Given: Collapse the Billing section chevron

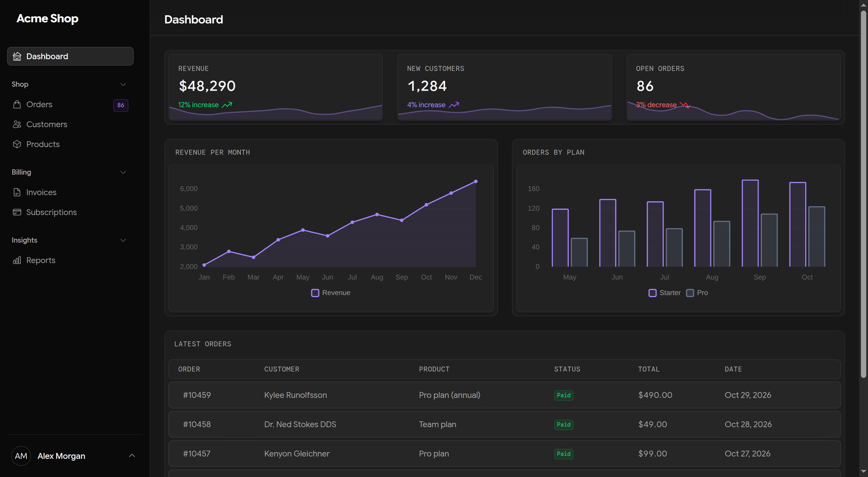Looking at the screenshot, I should [x=123, y=172].
